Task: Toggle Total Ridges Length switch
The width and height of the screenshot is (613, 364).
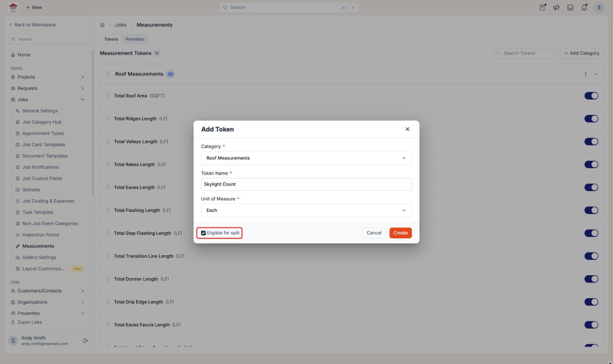Action: coord(591,119)
